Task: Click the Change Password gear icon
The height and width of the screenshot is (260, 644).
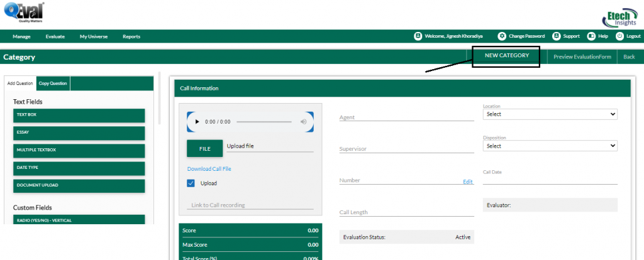Action: click(x=502, y=36)
